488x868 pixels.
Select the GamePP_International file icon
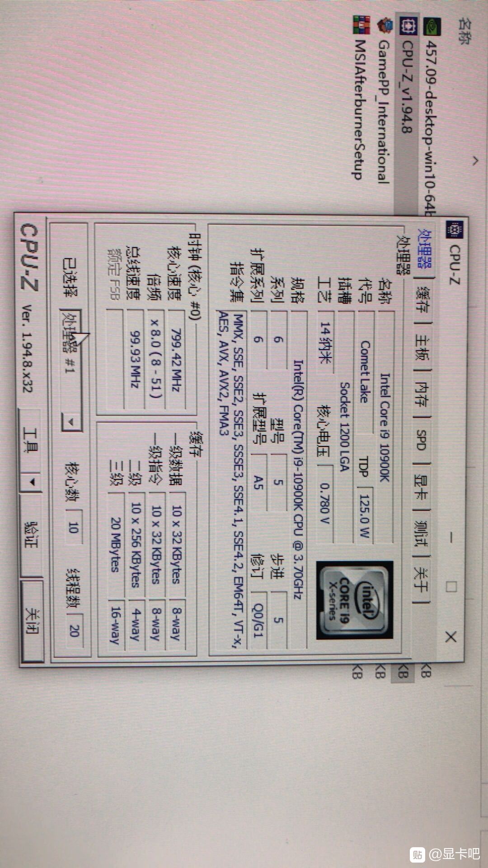pos(385,25)
